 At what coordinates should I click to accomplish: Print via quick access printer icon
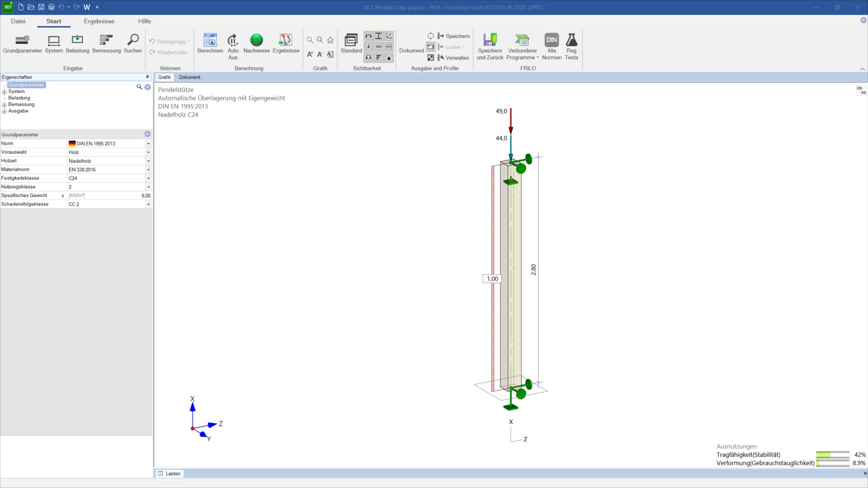[x=51, y=7]
